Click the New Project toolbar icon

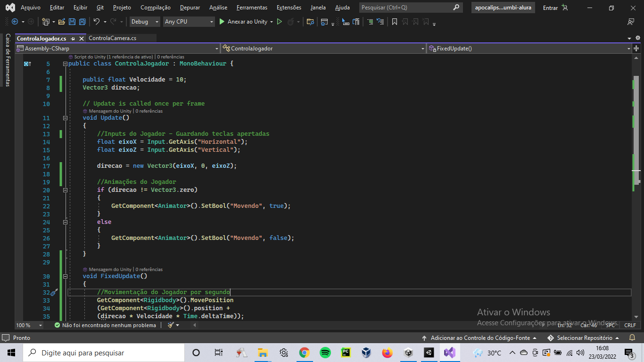pos(46,22)
